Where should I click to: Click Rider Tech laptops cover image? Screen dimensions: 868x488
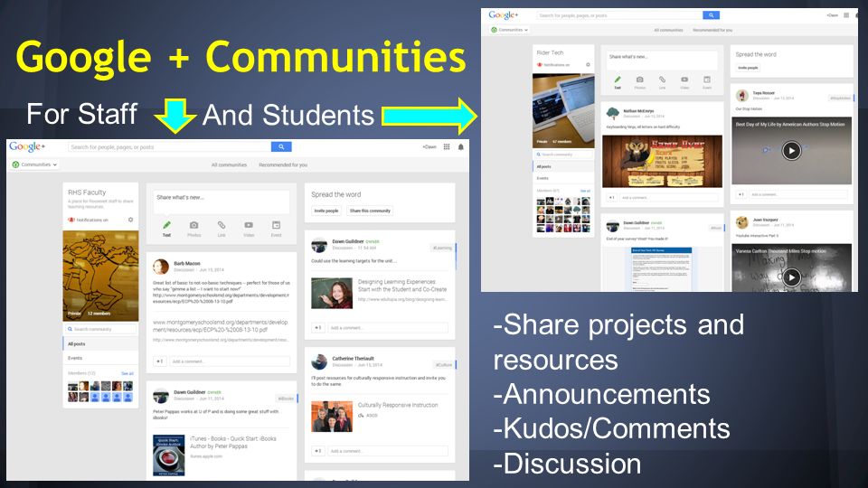coord(563,110)
